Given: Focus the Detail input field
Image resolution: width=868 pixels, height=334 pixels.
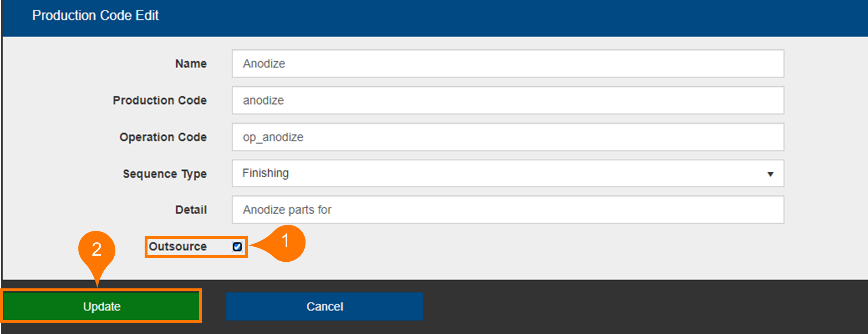Looking at the screenshot, I should click(x=507, y=210).
